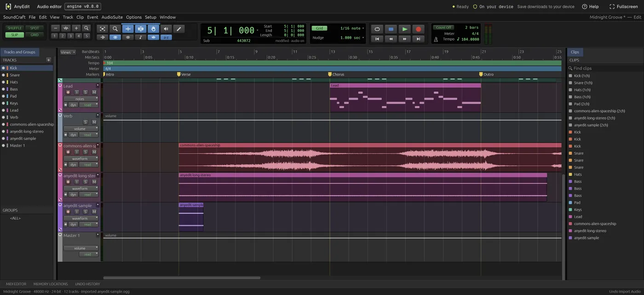Viewport: 644px width, 295px height.
Task: Select the Zoomer magnifier tool
Action: 115,29
